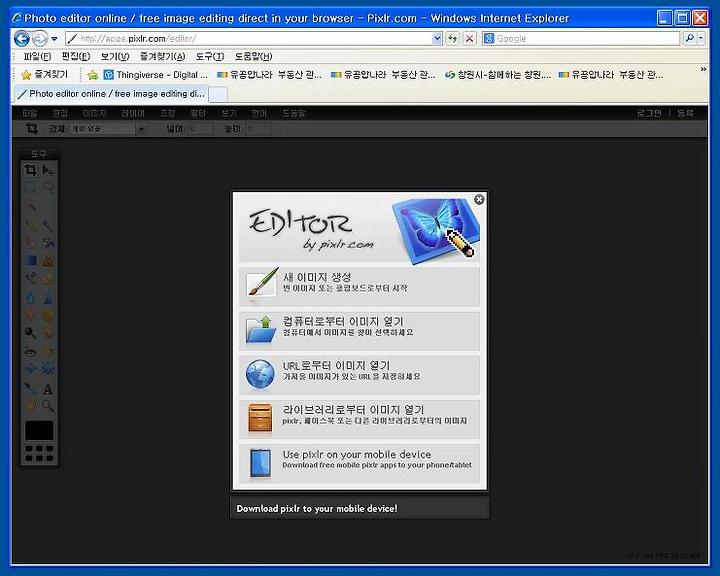Image resolution: width=720 pixels, height=576 pixels.
Task: Click the crop icon in options bar
Action: pyautogui.click(x=31, y=129)
